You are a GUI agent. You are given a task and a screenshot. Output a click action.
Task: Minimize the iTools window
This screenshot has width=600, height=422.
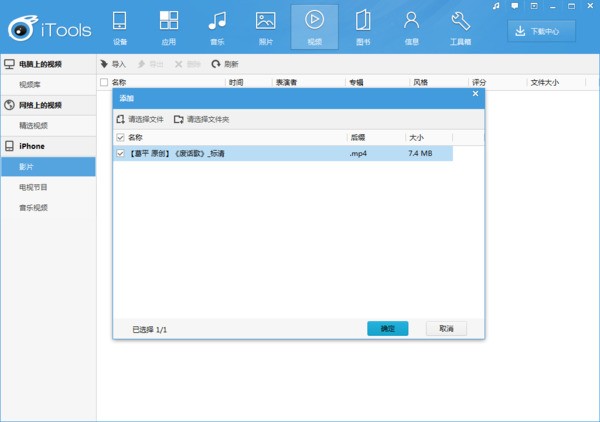point(553,6)
